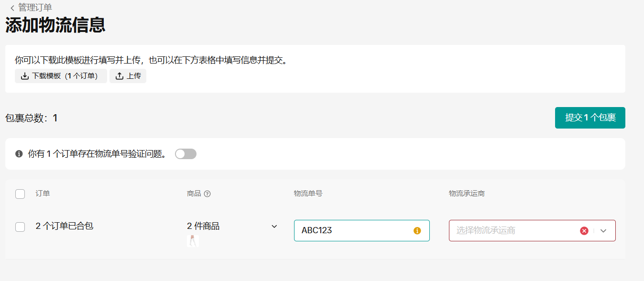Viewport: 644px width, 281px height.
Task: Click the 下载模板 (1 个订单) button
Action: click(x=61, y=76)
